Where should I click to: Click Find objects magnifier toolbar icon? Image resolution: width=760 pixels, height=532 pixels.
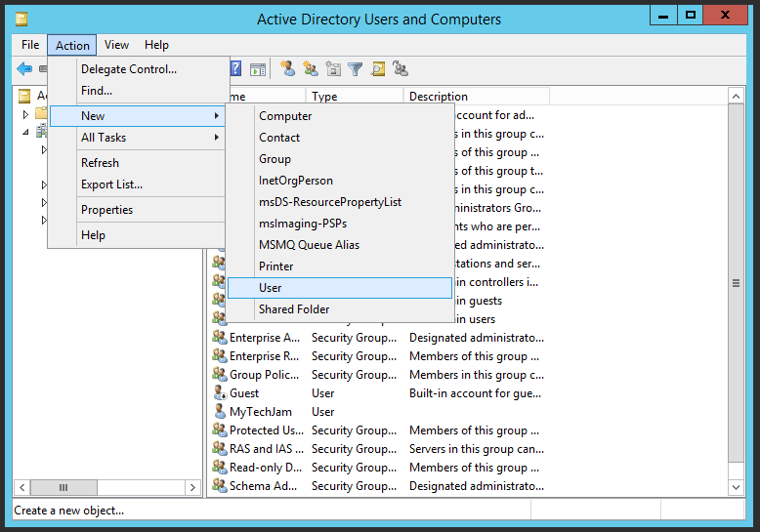pyautogui.click(x=378, y=69)
